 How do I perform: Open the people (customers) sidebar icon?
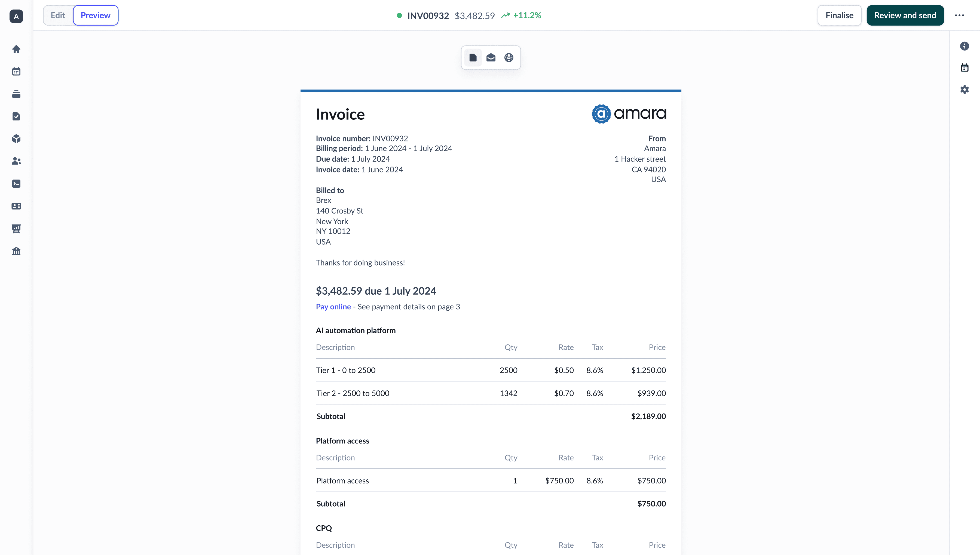click(16, 161)
